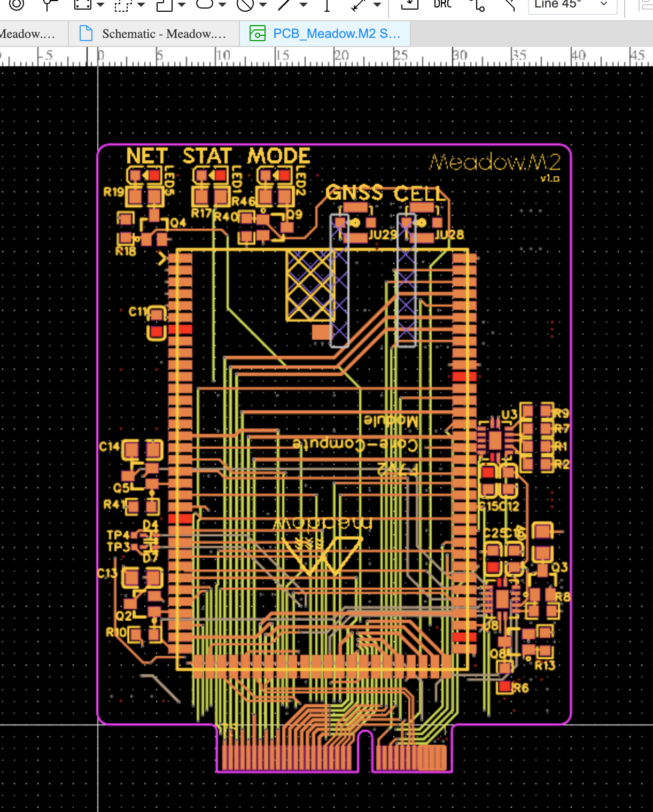This screenshot has width=653, height=812.
Task: Select the Q4 designator label
Action: point(178,222)
